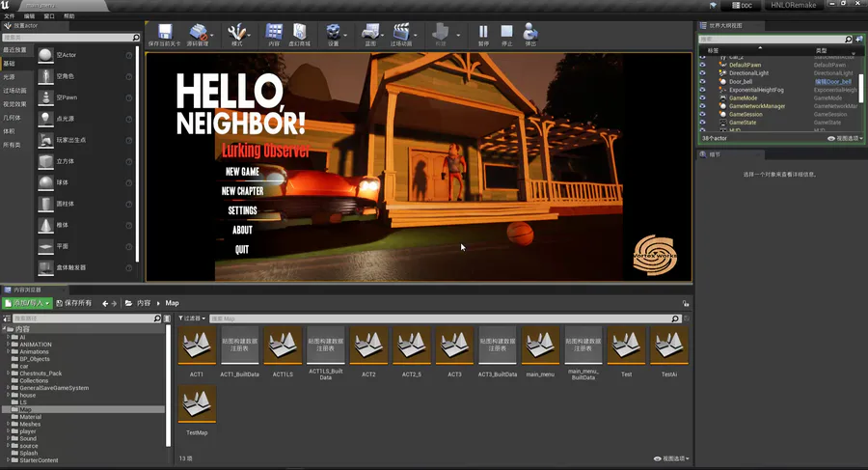
Task: Click the collections toggle icon beside path search
Action: (x=167, y=318)
